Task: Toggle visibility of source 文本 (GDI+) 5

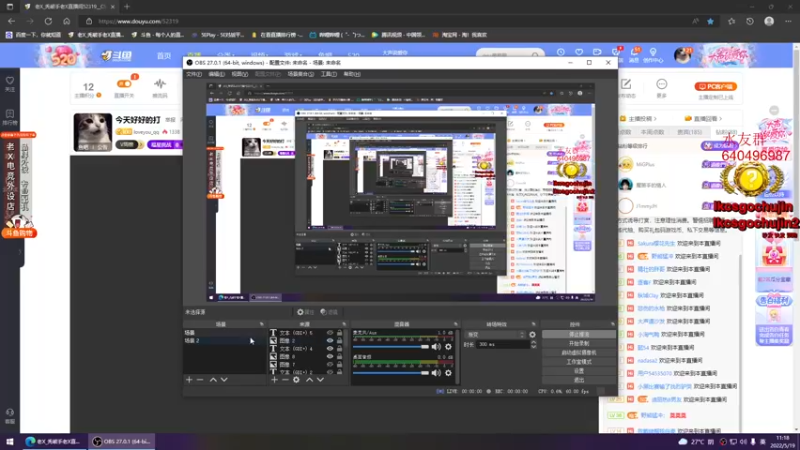Action: (330, 333)
